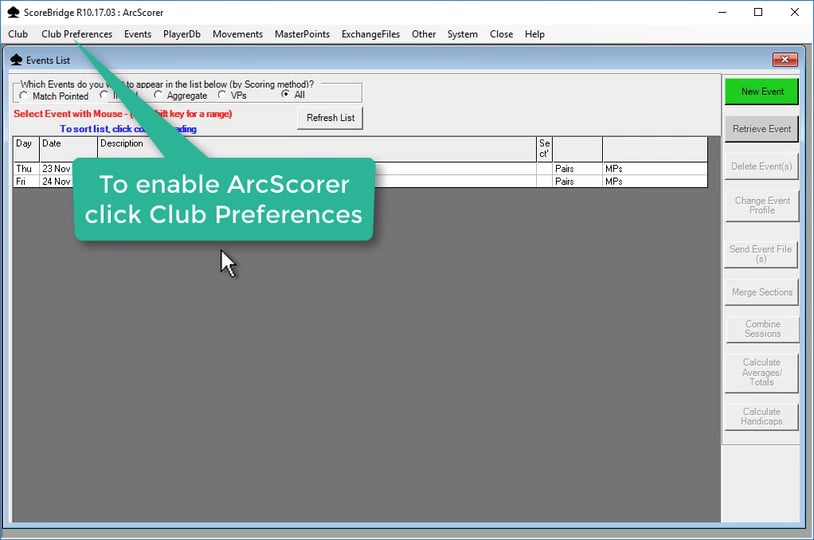This screenshot has width=814, height=540.
Task: Close the Events List window
Action: (x=784, y=60)
